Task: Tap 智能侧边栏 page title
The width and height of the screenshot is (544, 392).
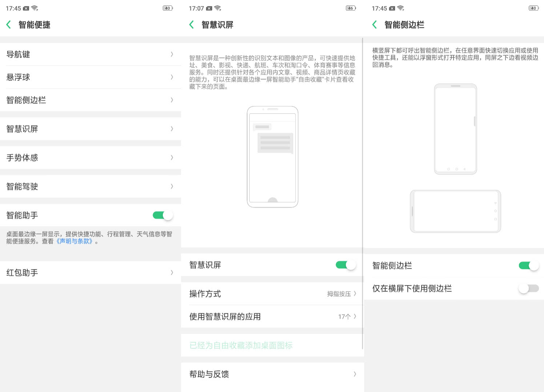Action: [404, 25]
